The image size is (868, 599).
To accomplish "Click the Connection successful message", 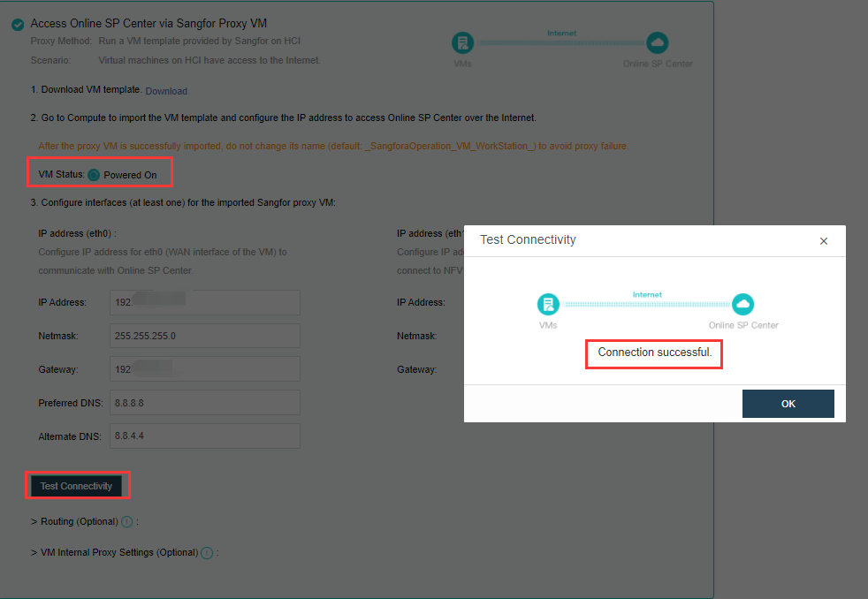I will click(x=654, y=353).
